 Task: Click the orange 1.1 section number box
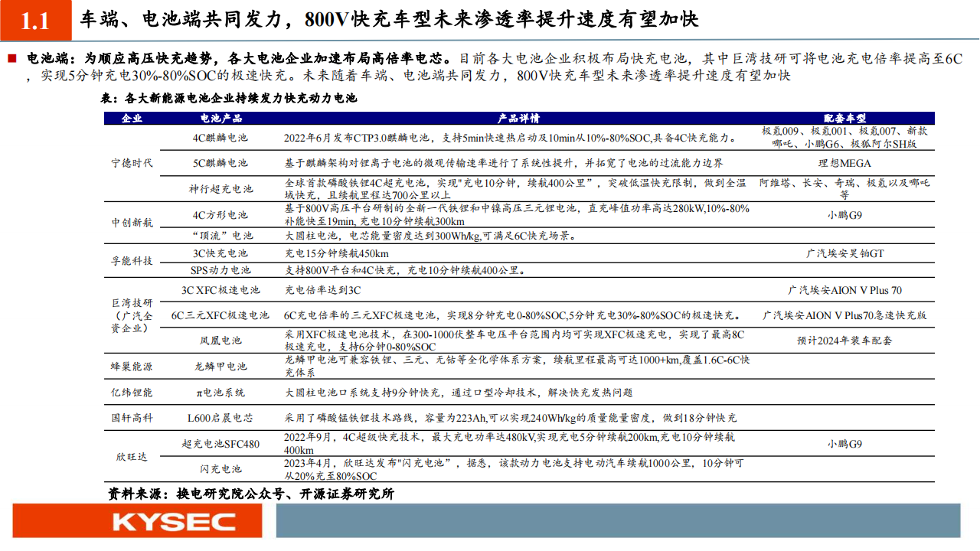coord(35,21)
